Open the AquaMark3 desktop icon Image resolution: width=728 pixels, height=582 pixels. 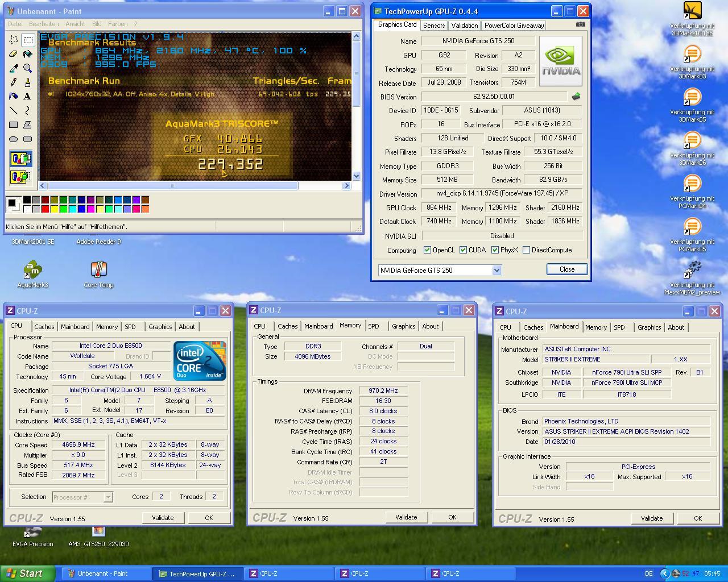[32, 275]
